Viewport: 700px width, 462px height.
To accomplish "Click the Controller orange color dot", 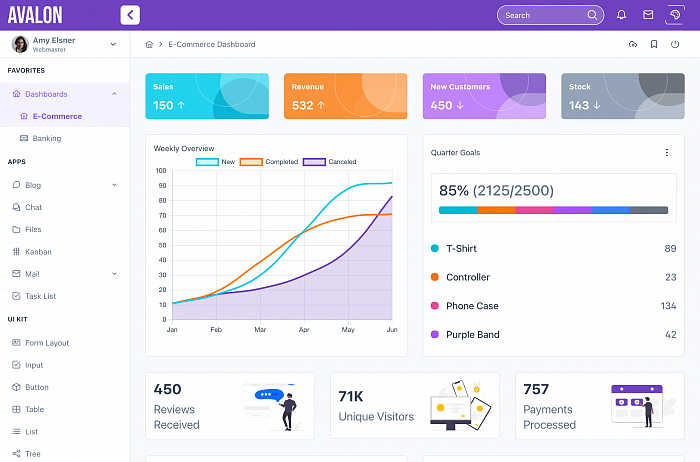I will coord(434,277).
